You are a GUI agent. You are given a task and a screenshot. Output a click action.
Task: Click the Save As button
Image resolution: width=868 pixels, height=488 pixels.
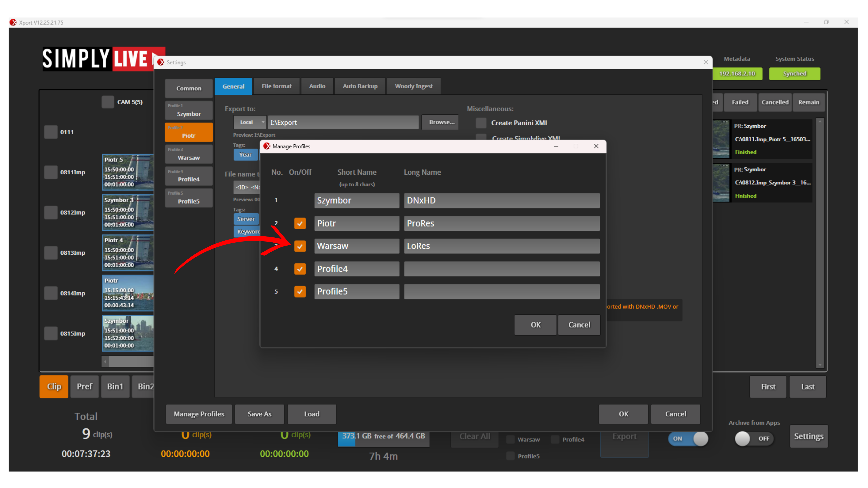[x=259, y=414]
